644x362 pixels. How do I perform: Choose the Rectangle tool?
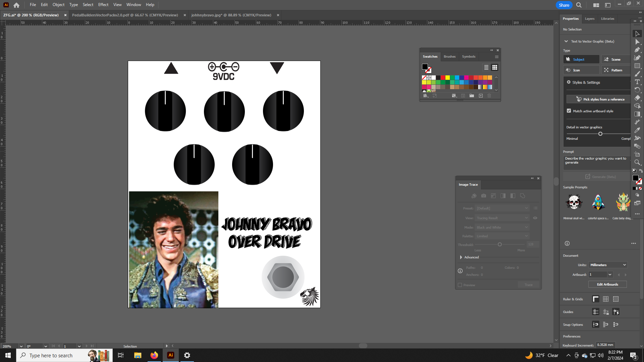click(637, 66)
